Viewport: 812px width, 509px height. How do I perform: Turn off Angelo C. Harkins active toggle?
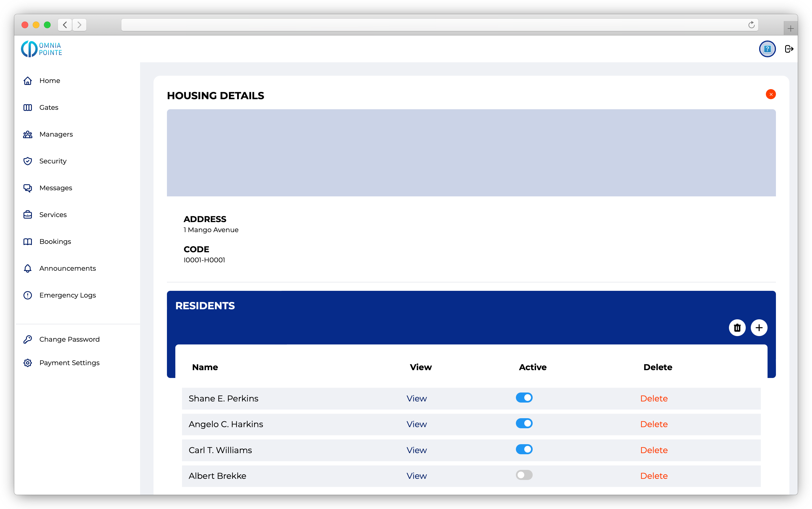(x=524, y=423)
